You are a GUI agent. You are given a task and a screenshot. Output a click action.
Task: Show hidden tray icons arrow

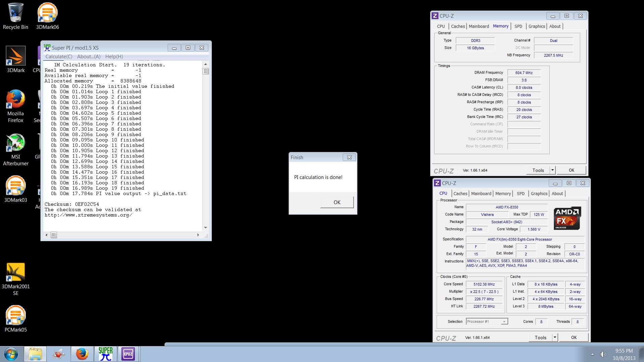pos(592,354)
